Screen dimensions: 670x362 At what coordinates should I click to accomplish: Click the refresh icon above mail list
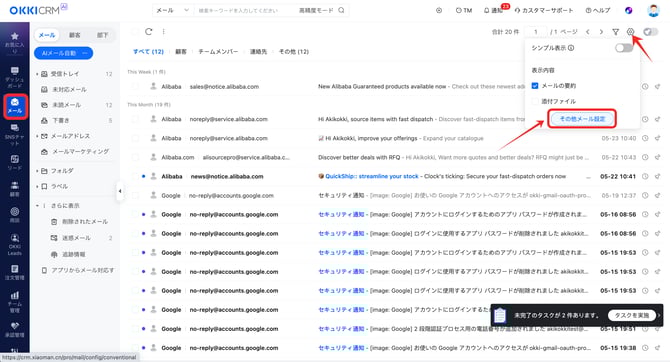[x=149, y=31]
